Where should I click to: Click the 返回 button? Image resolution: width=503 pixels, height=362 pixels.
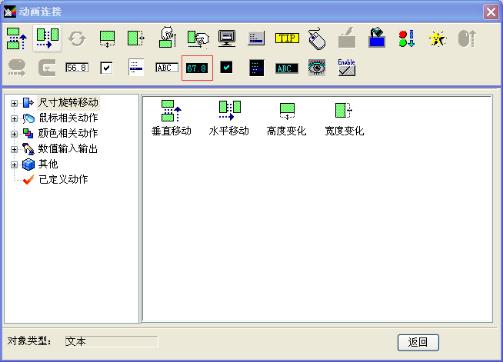[418, 342]
